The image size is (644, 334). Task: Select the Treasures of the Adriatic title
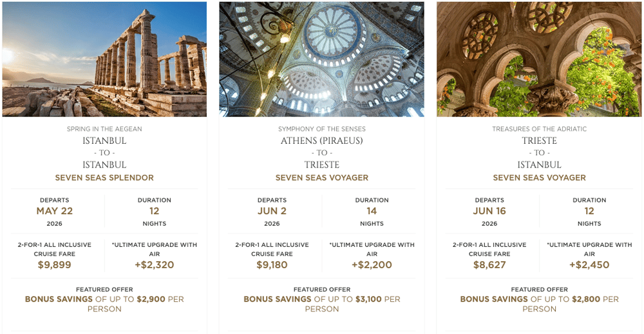pos(539,129)
